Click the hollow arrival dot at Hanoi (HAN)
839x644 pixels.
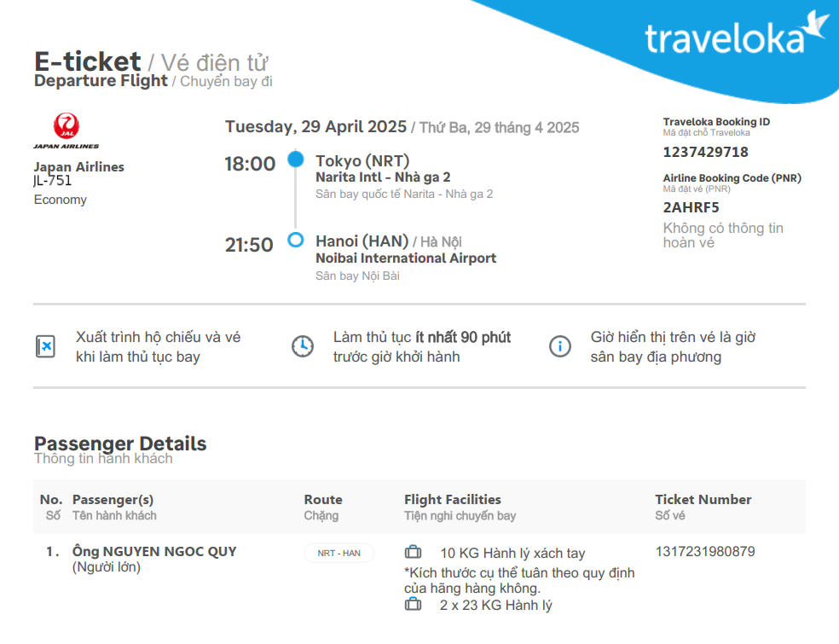(296, 241)
